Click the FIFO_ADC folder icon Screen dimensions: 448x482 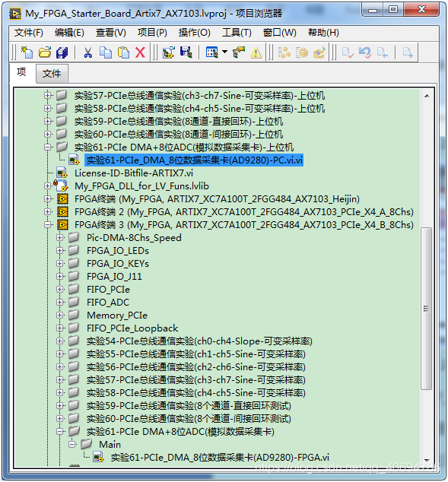(74, 302)
